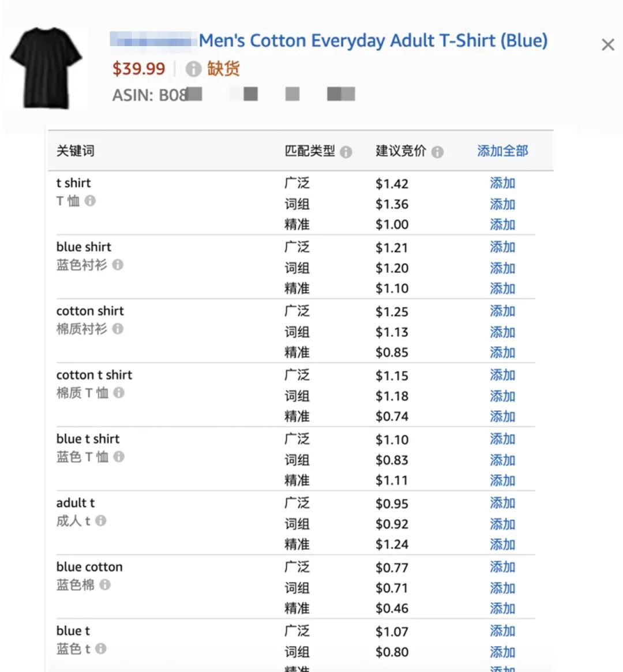623x672 pixels.
Task: Click info icon next to 蓝色棉 translation
Action: tap(105, 584)
